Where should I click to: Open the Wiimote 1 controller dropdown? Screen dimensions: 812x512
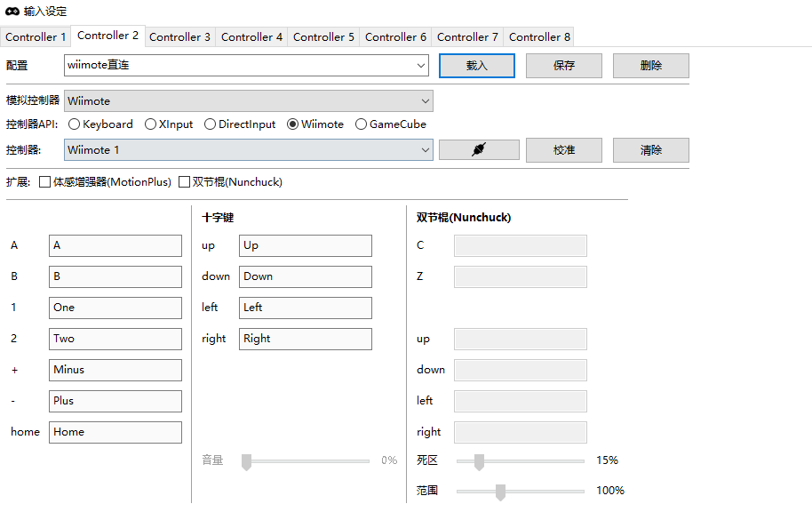coord(249,149)
